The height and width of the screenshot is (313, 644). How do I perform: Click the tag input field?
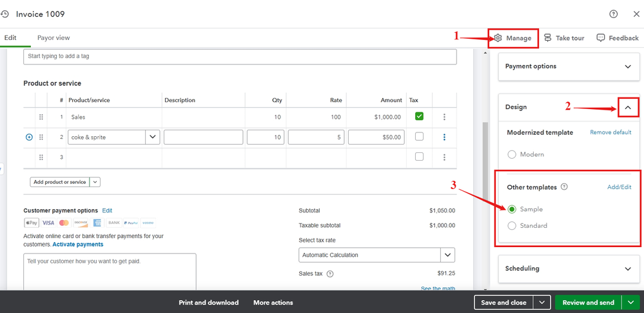click(240, 57)
